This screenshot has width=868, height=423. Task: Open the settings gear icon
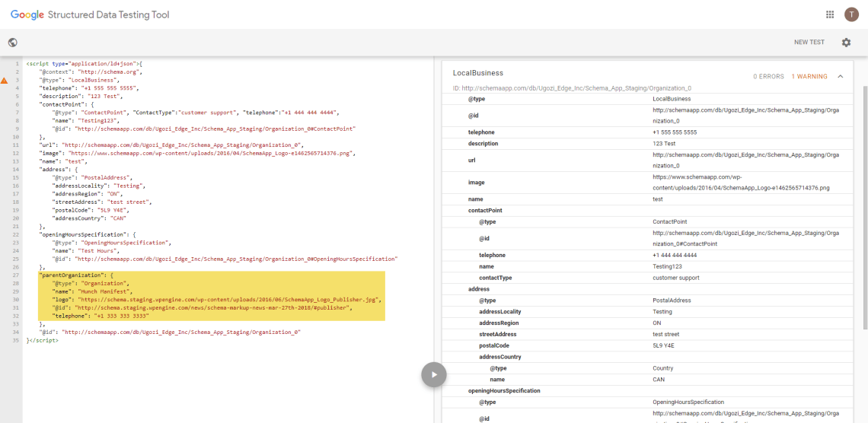click(x=846, y=43)
